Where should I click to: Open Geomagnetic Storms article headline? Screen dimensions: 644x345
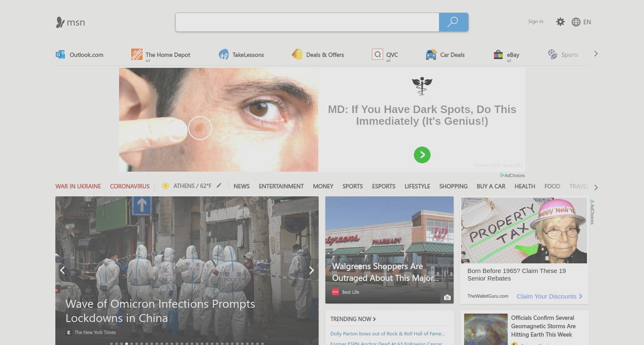(x=543, y=326)
